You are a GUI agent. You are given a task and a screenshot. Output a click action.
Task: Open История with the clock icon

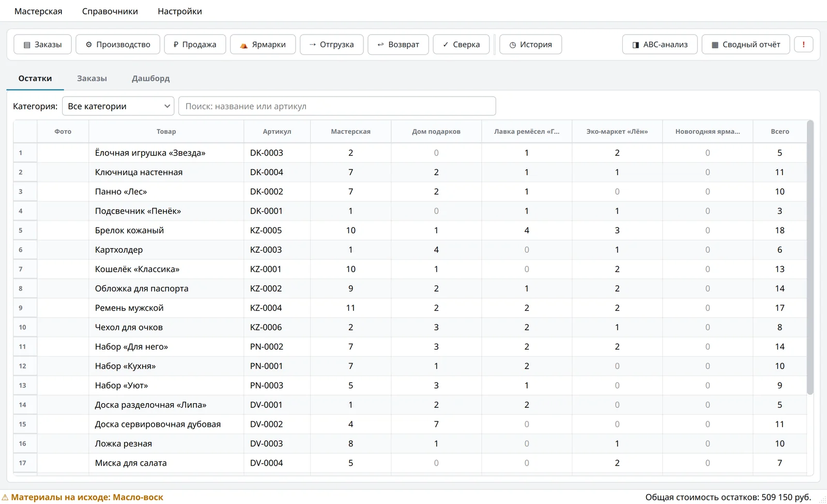point(530,44)
